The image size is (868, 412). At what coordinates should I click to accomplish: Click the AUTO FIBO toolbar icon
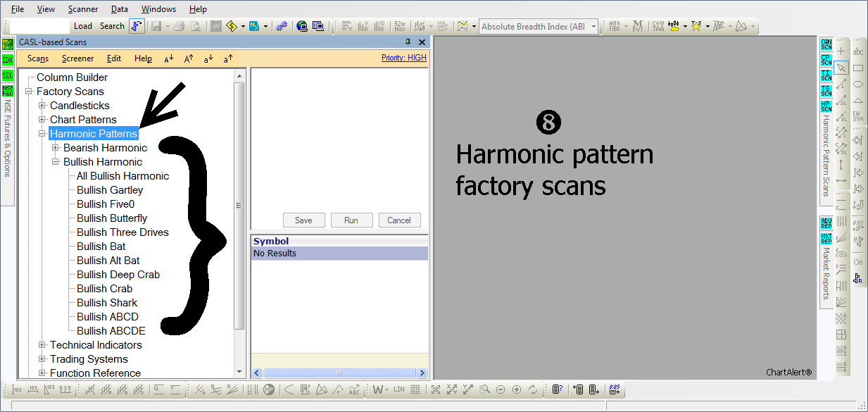tap(615, 27)
